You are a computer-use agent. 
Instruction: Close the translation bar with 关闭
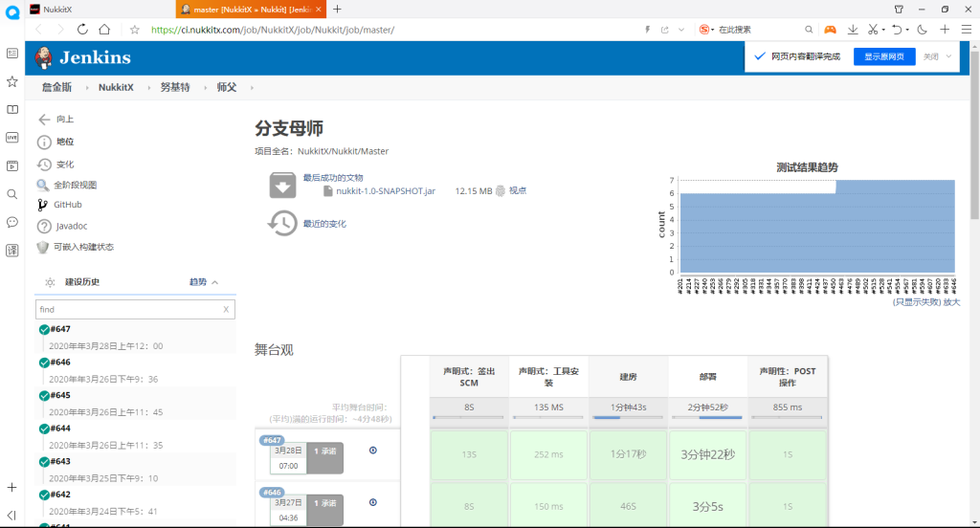point(931,56)
